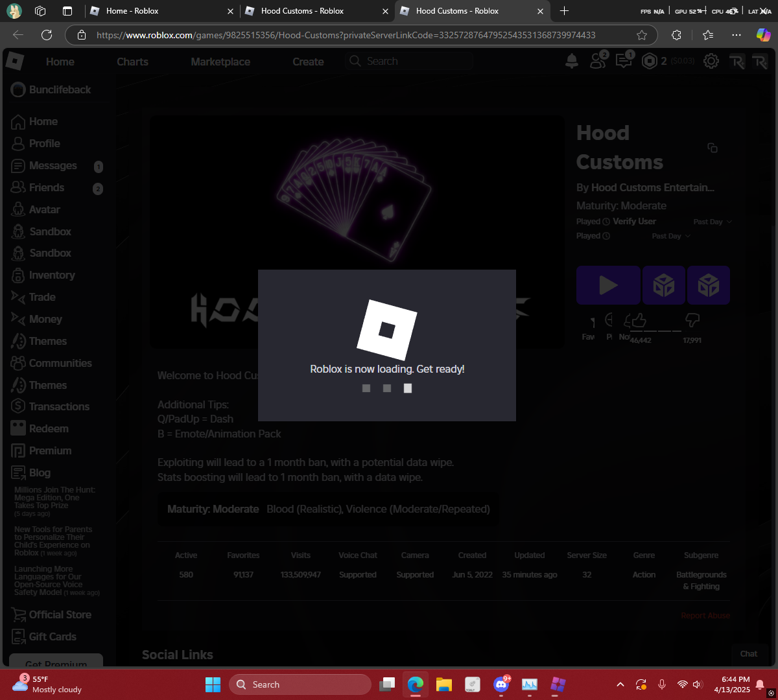Open the browser Extensions puzzle icon
Image resolution: width=778 pixels, height=700 pixels.
(x=676, y=35)
